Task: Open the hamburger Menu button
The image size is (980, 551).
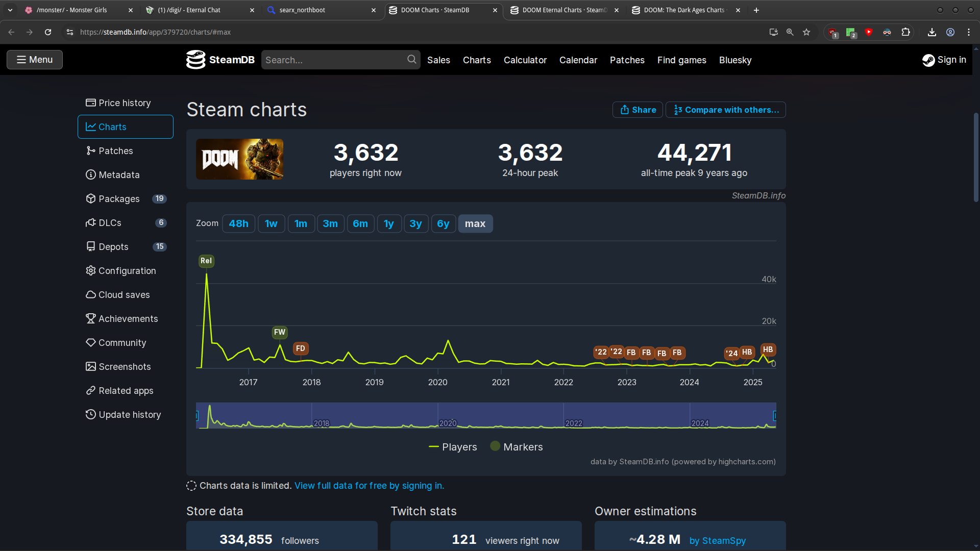Action: pos(35,60)
